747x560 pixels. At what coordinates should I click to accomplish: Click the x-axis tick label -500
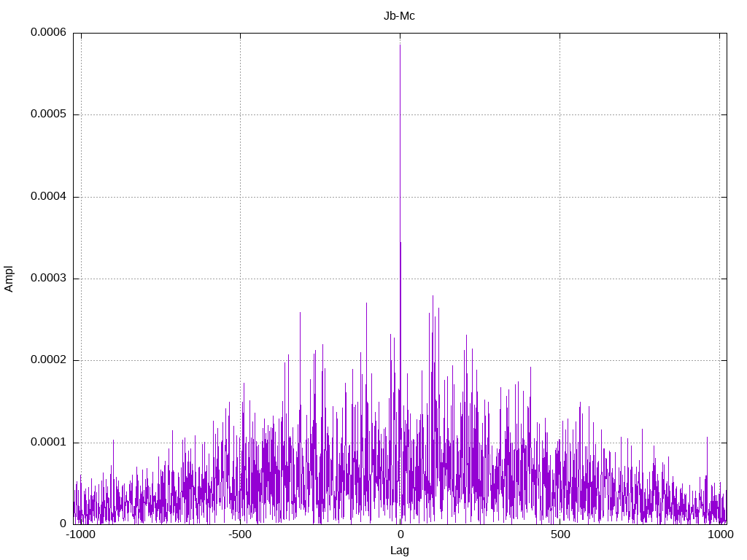239,534
